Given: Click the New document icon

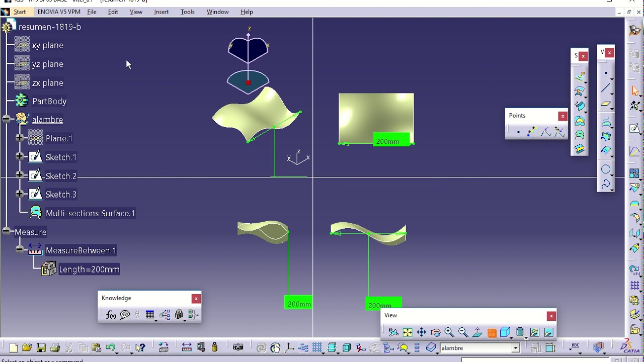Looking at the screenshot, I should point(14,347).
